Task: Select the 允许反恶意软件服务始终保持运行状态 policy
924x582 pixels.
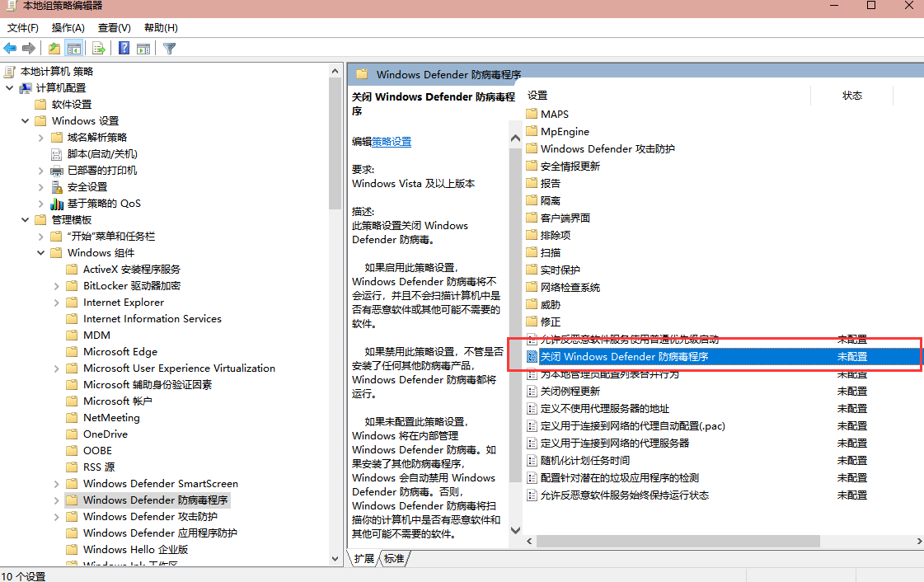Action: point(624,495)
